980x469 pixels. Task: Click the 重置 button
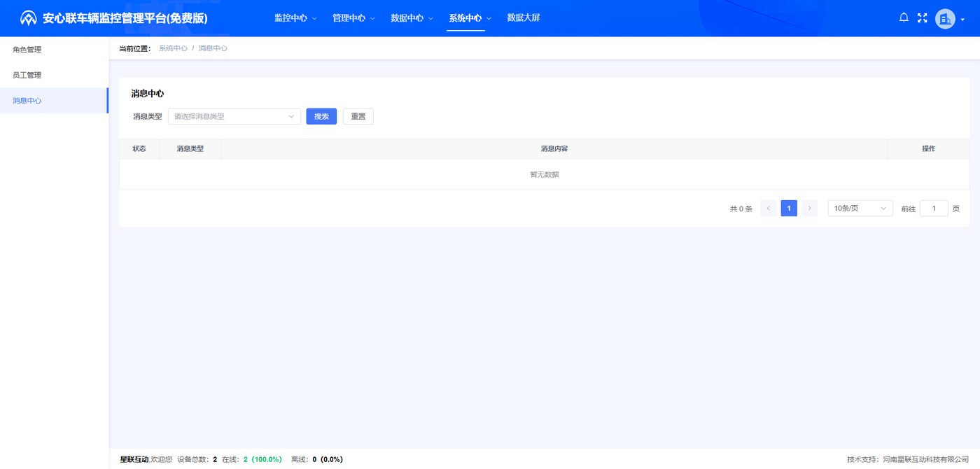(x=358, y=116)
